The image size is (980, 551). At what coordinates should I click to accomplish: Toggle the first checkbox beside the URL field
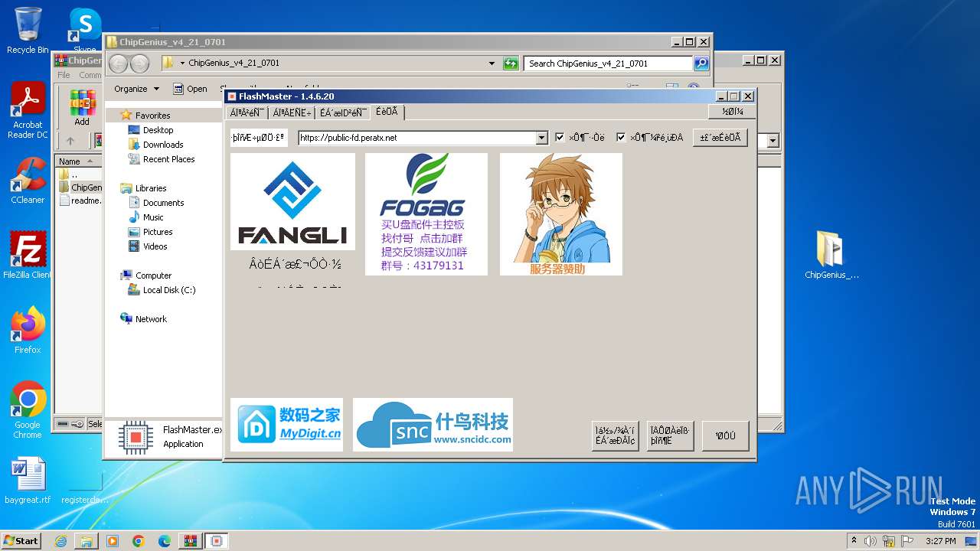pyautogui.click(x=560, y=138)
